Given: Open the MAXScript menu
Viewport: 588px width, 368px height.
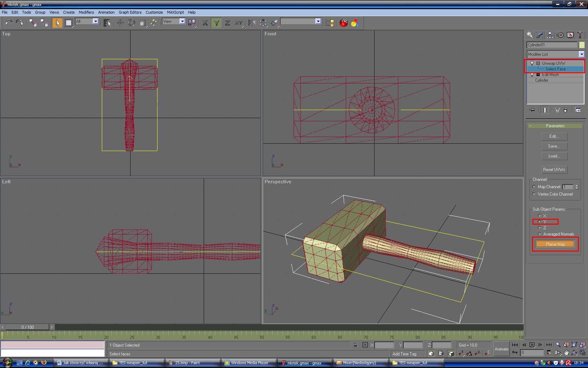Looking at the screenshot, I should point(175,12).
